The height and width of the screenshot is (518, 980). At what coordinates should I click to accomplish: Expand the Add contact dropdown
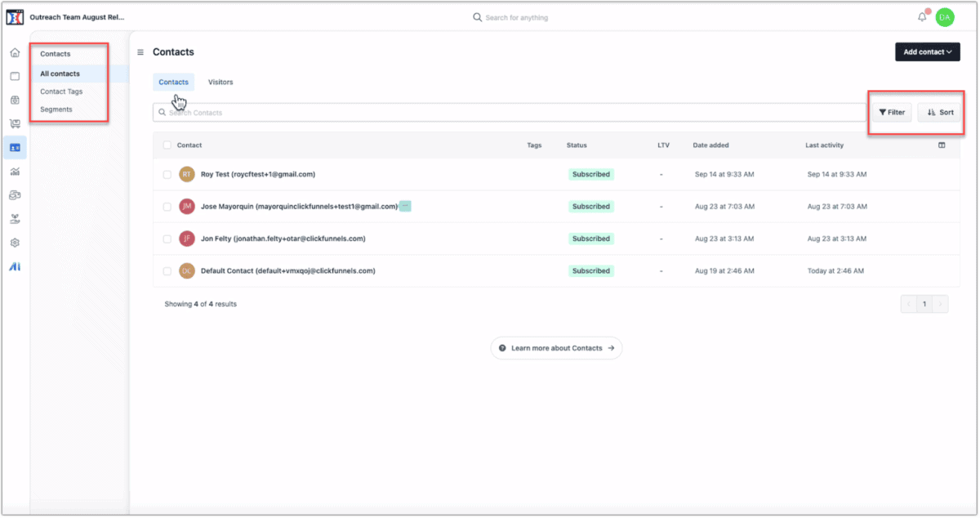coord(927,52)
